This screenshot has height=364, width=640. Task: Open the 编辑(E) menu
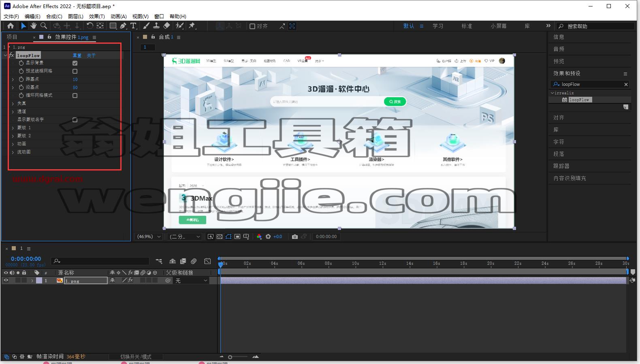click(32, 17)
